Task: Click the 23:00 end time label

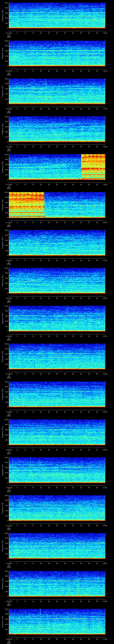Action: (105, 336)
